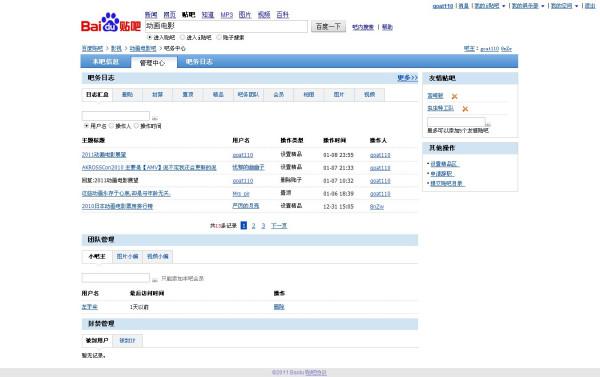
Task: Open the 吧内搜索 link
Action: (x=363, y=27)
